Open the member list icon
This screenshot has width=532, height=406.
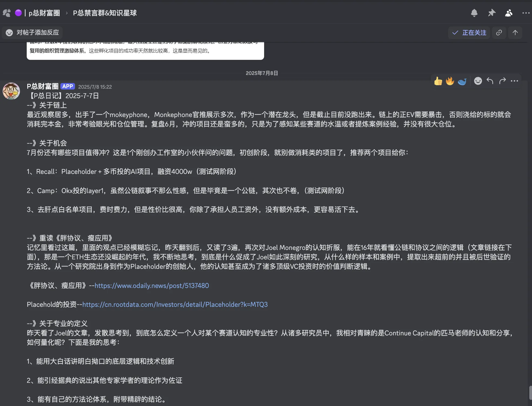pos(508,13)
